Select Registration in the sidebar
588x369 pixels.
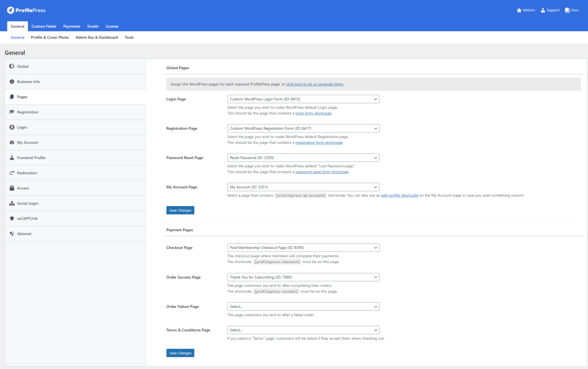(x=75, y=112)
